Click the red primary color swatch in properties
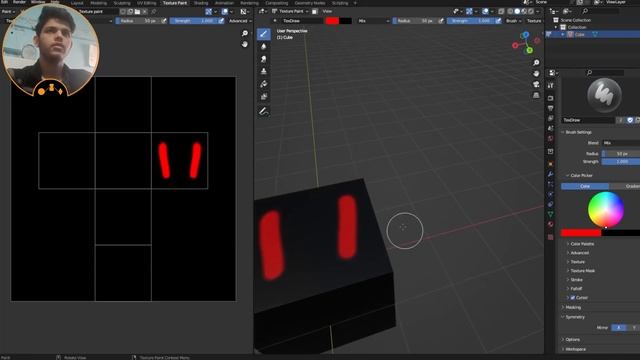640x360 pixels. click(x=581, y=233)
